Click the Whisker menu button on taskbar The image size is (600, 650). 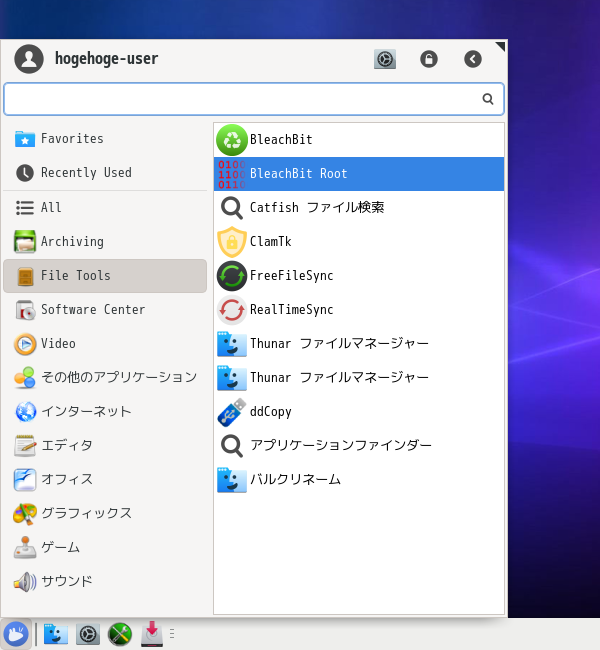coord(16,634)
